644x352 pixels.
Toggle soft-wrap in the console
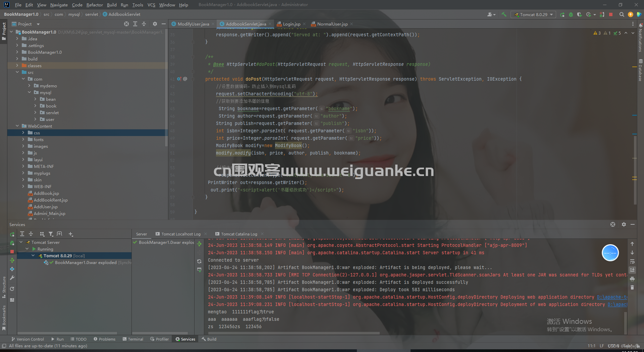632,261
